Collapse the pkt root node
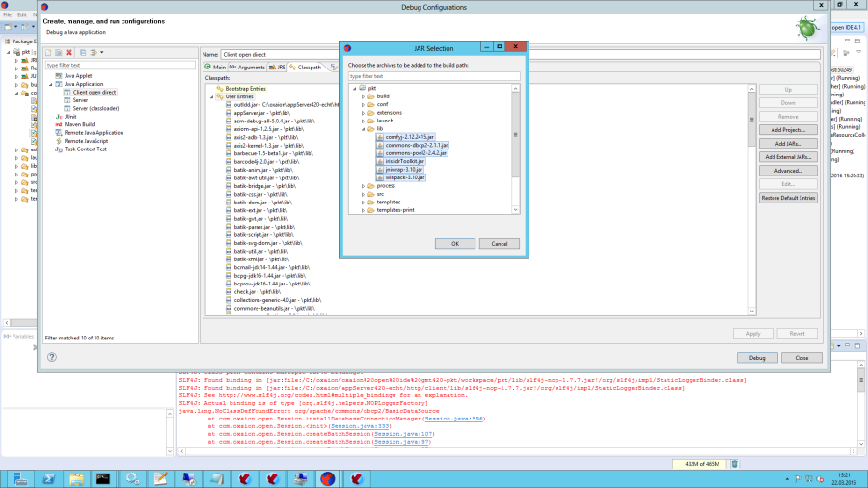 (355, 88)
